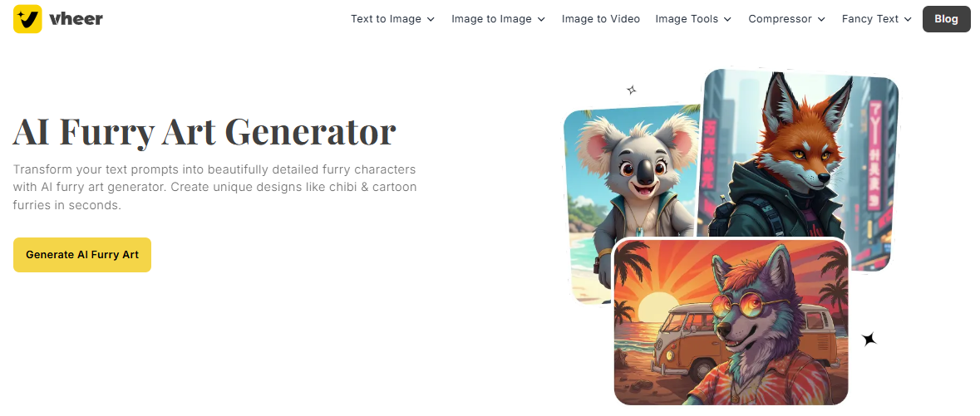Go to Image to Video page

click(x=601, y=19)
